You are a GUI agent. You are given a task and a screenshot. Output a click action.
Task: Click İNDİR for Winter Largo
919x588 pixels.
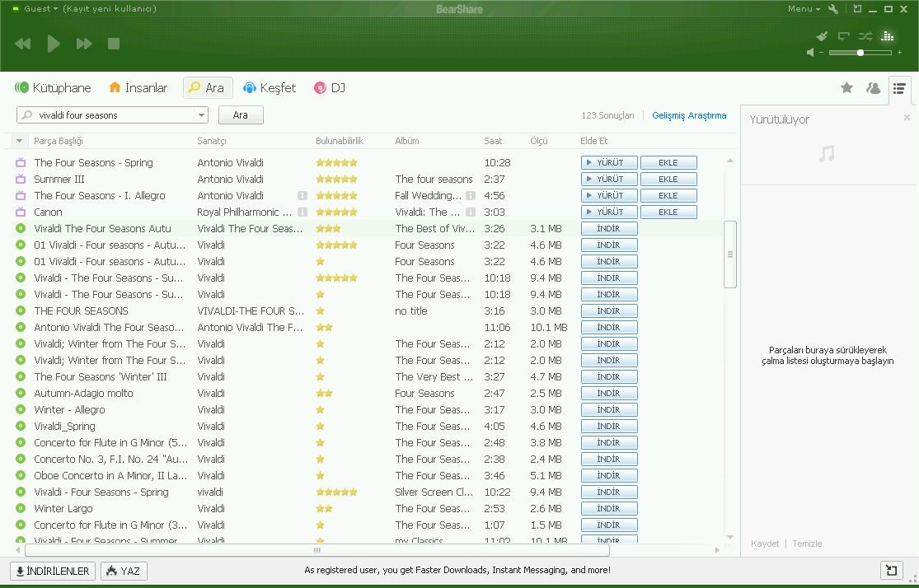pos(610,509)
